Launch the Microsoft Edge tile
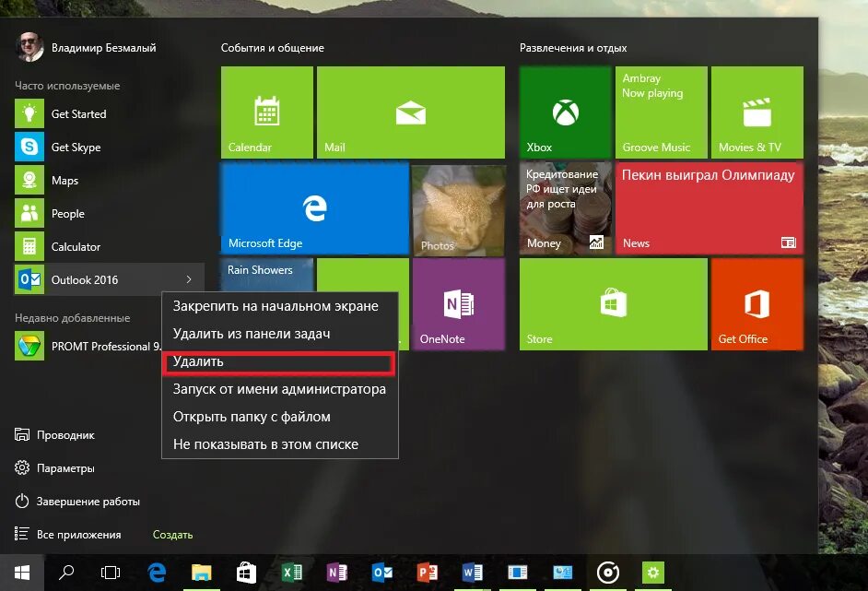Screen dimensions: 868x591 coord(314,208)
